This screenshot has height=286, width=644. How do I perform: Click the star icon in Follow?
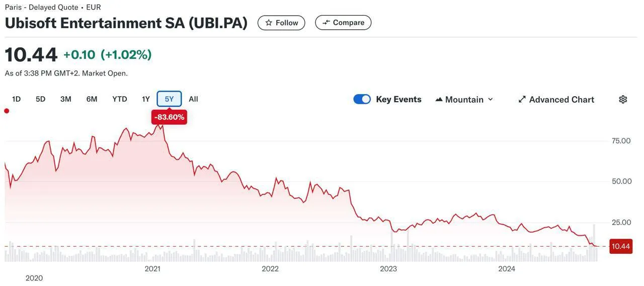tap(269, 23)
